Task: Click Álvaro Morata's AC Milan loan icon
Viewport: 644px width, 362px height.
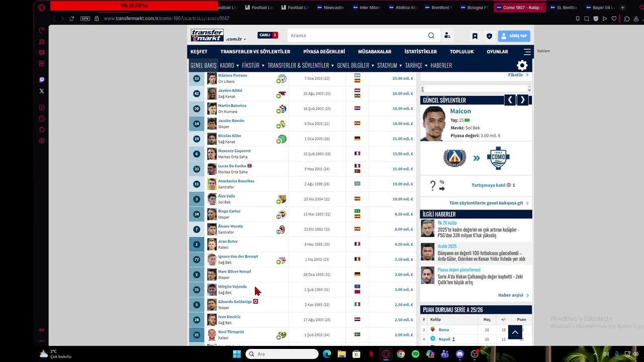Action: (282, 229)
